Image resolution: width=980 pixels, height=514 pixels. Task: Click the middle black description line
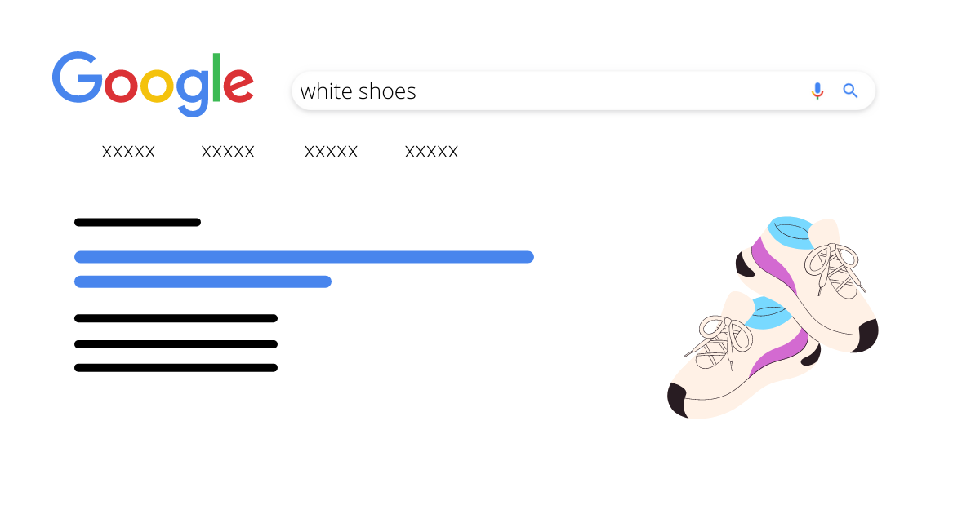point(176,343)
